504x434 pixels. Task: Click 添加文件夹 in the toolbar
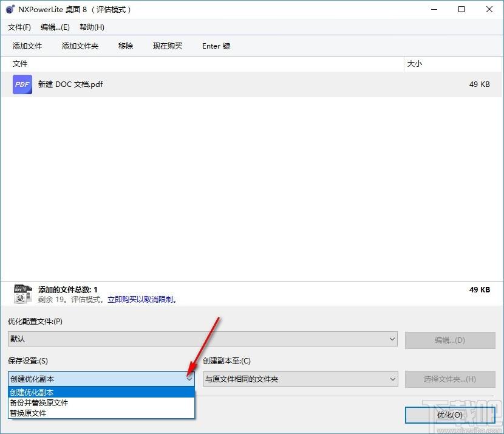tap(80, 46)
